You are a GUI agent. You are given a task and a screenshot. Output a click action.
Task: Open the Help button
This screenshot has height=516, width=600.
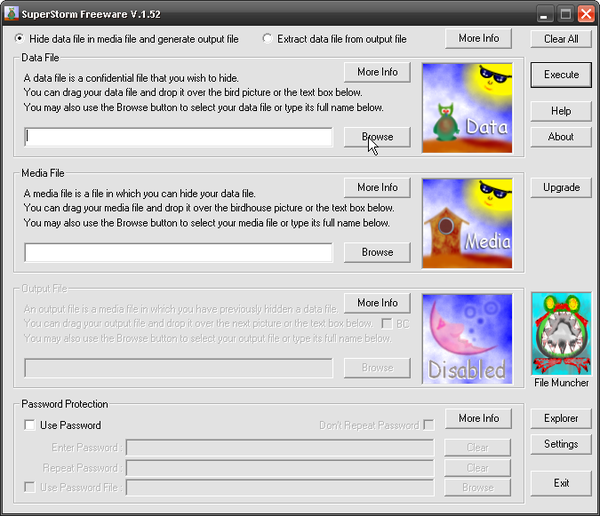(x=561, y=111)
